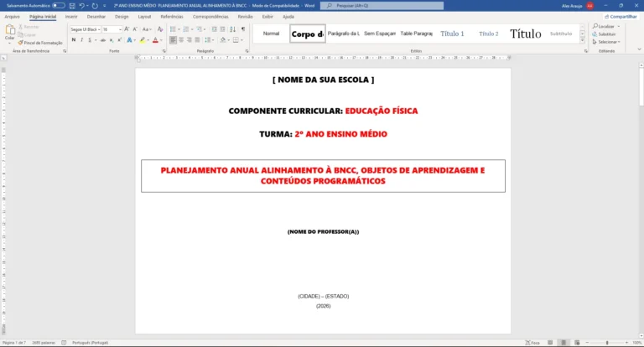Open Fonte dialog launcher
The image size is (644, 347).
pos(164,51)
